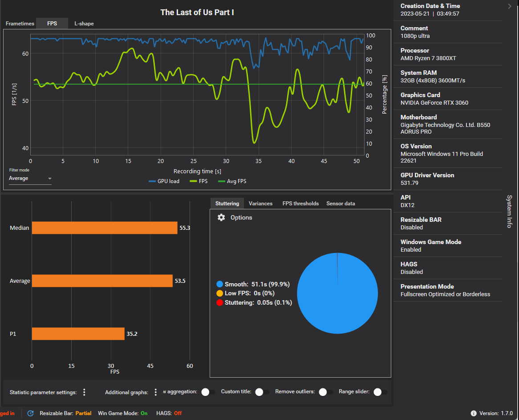The image size is (519, 420).
Task: Toggle the GPU load legend entry
Action: (164, 181)
